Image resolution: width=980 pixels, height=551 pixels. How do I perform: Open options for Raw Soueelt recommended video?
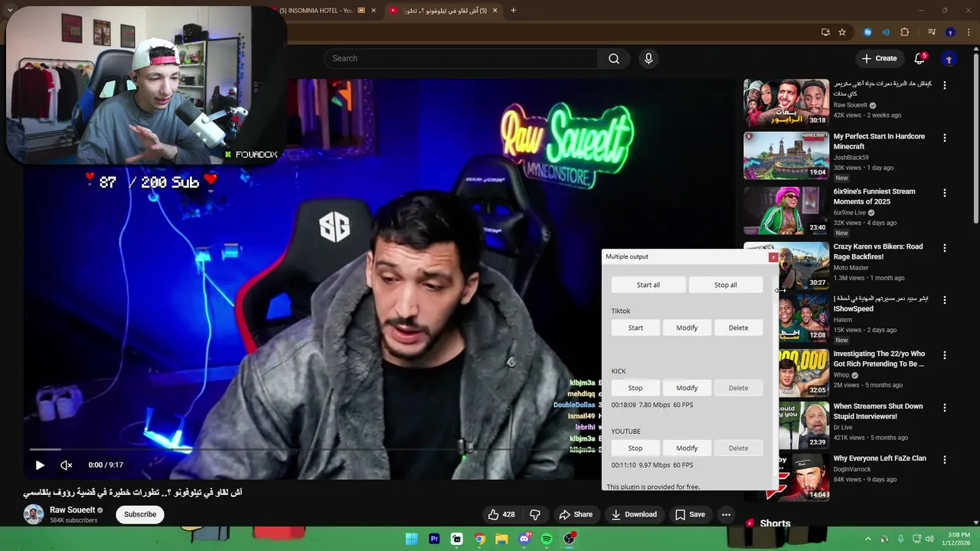coord(944,86)
